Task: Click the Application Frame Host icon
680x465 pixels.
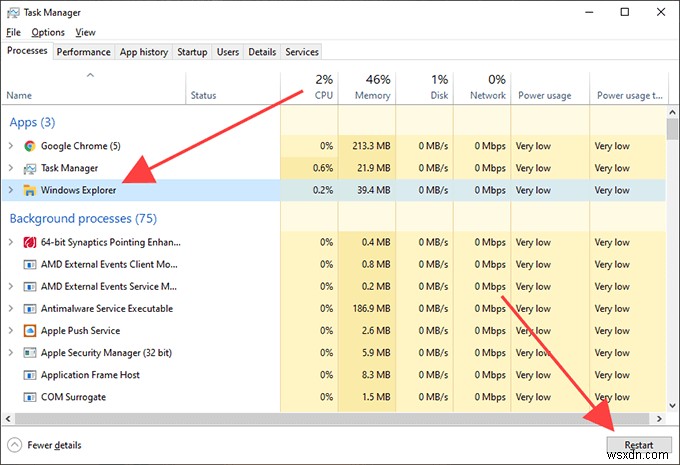Action: 29,375
